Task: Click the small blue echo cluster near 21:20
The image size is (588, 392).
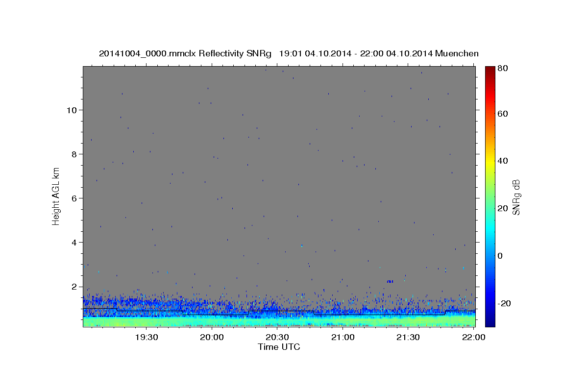Action: point(390,281)
